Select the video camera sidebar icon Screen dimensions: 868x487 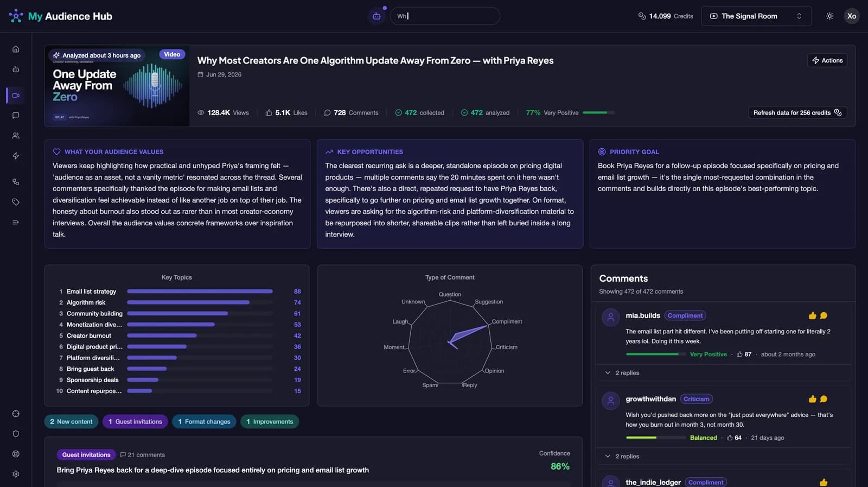tap(16, 96)
